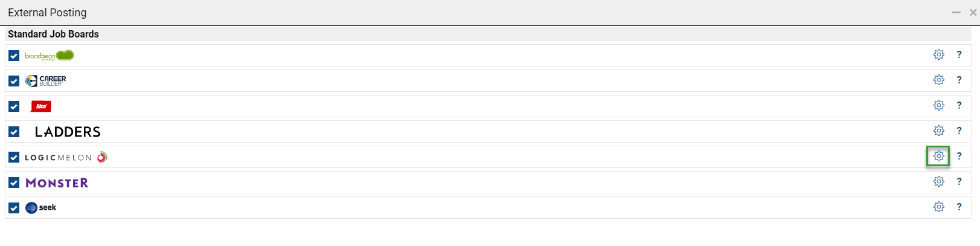Toggle the Seek checkbox
Image resolution: width=980 pixels, height=246 pixels.
tap(14, 208)
